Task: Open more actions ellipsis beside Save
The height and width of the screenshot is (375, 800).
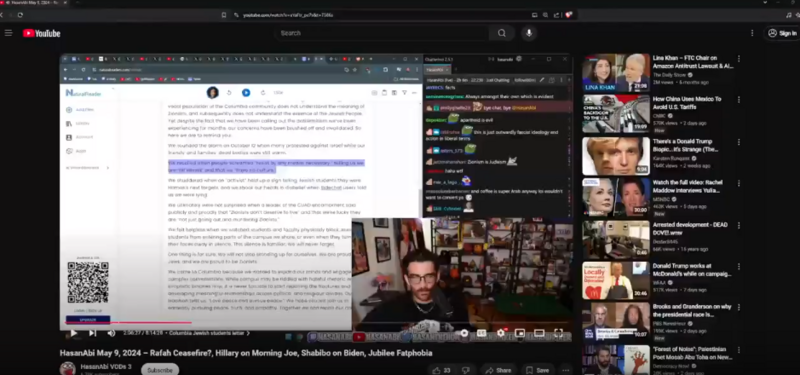Action: pyautogui.click(x=565, y=370)
